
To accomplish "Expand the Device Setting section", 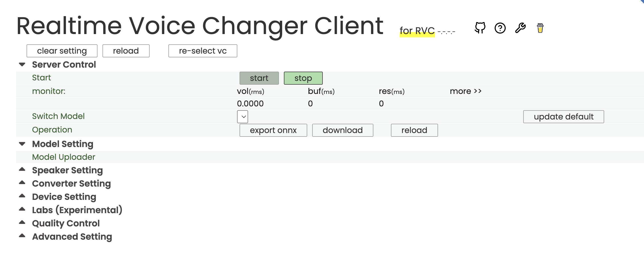I will tap(23, 197).
